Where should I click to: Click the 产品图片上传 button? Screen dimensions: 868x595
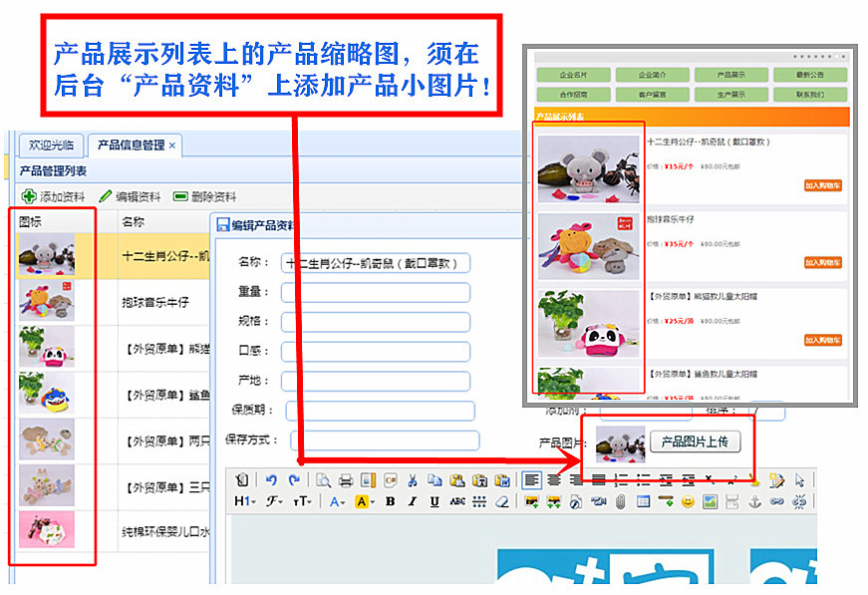(x=695, y=442)
